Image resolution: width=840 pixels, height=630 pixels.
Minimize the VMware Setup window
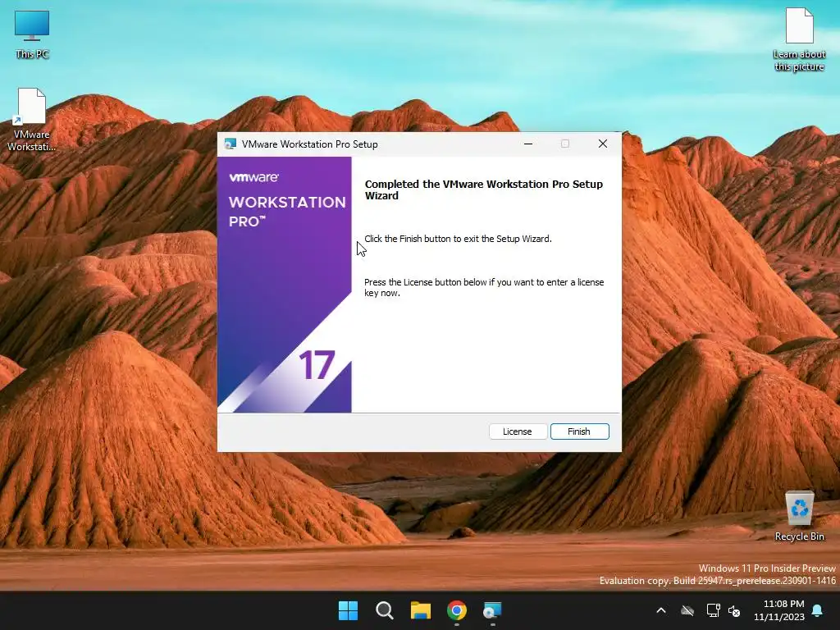tap(528, 144)
